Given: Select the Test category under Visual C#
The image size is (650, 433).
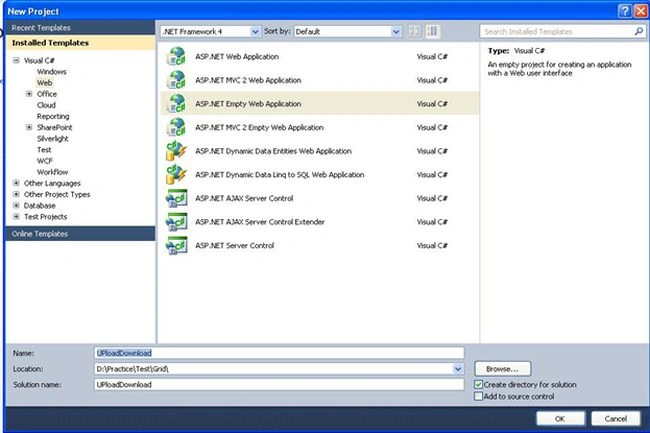Looking at the screenshot, I should pos(44,150).
